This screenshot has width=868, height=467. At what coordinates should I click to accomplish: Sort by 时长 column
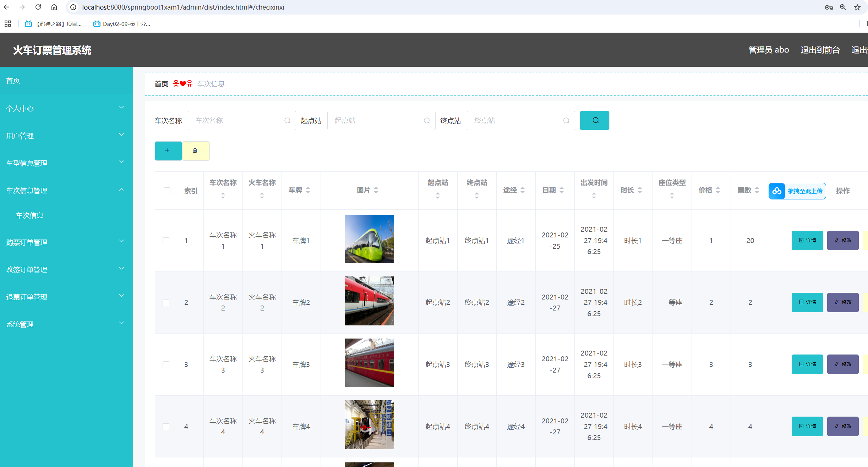tap(640, 190)
